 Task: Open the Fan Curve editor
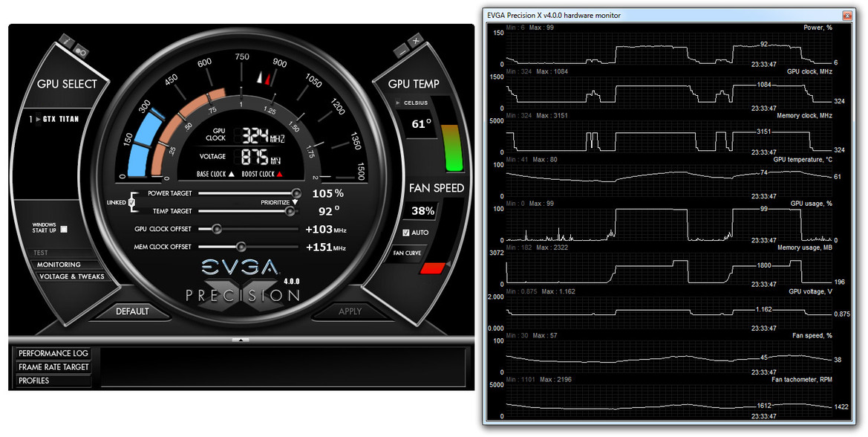click(x=407, y=253)
